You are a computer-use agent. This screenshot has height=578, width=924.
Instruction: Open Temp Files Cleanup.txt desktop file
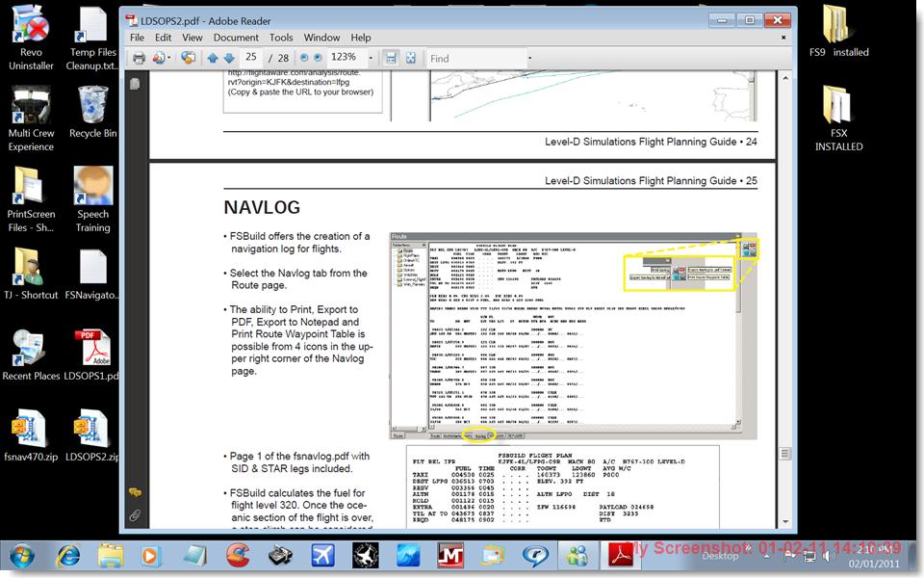click(x=92, y=38)
